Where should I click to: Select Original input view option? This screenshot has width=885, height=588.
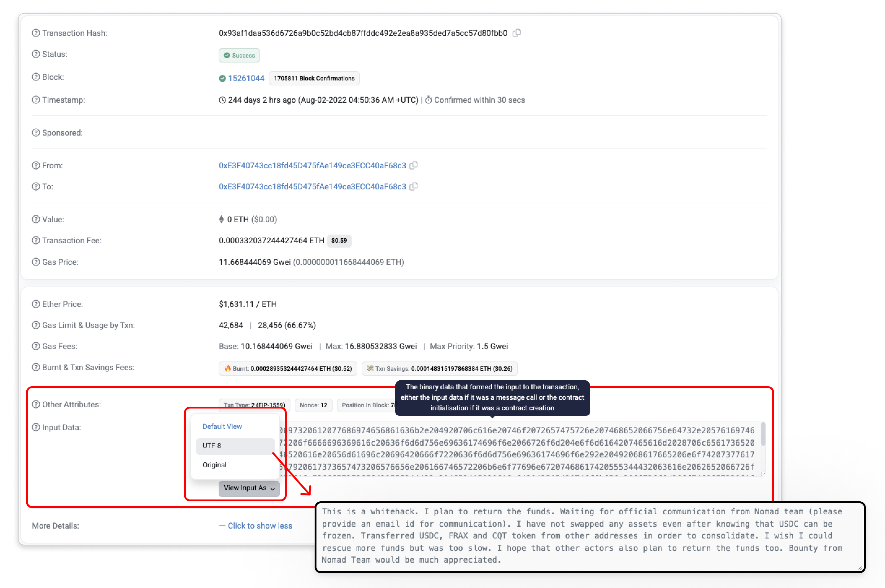tap(215, 465)
